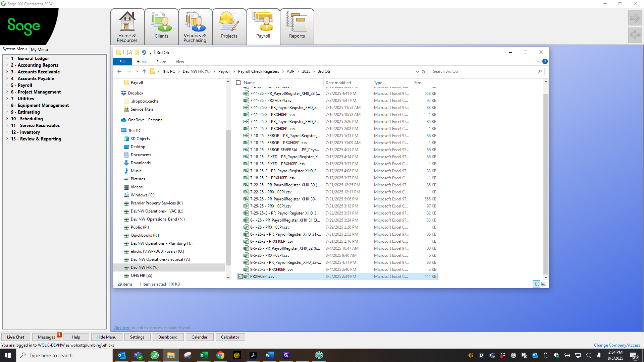The height and width of the screenshot is (362, 644).
Task: Refresh the 3rd Qtr folder view
Action: pyautogui.click(x=423, y=71)
